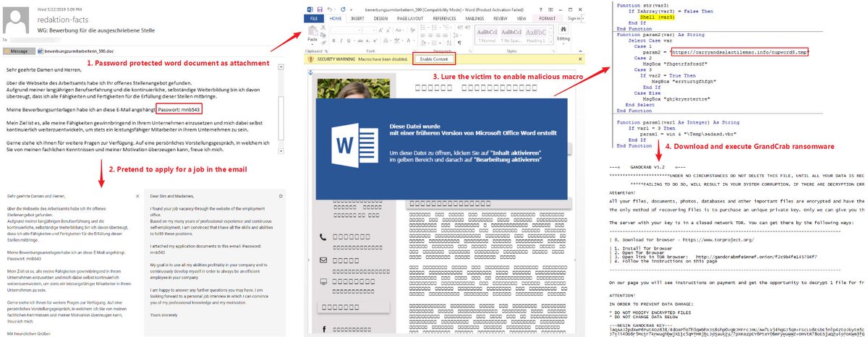Collapse the Word ribbon with the caret
Viewport: 868px width, 337px height.
click(580, 51)
